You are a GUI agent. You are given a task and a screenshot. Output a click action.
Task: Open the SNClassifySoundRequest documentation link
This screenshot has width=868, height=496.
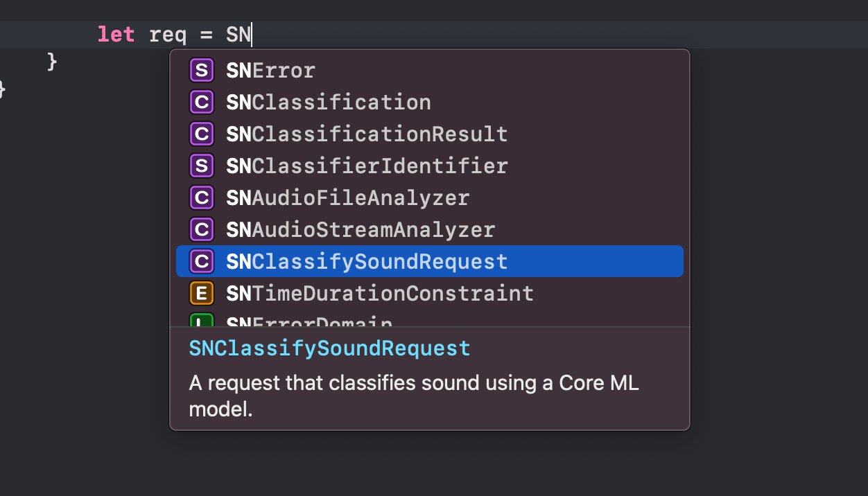point(331,348)
